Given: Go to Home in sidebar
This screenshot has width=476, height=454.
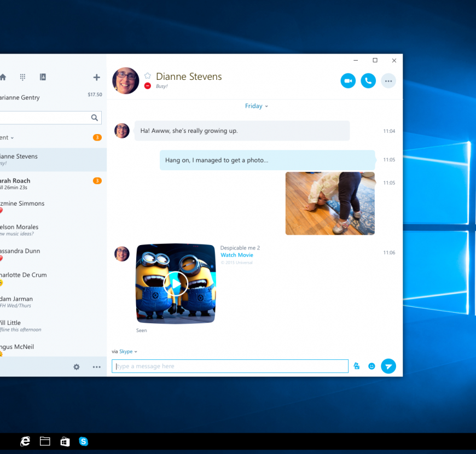Looking at the screenshot, I should tap(3, 77).
